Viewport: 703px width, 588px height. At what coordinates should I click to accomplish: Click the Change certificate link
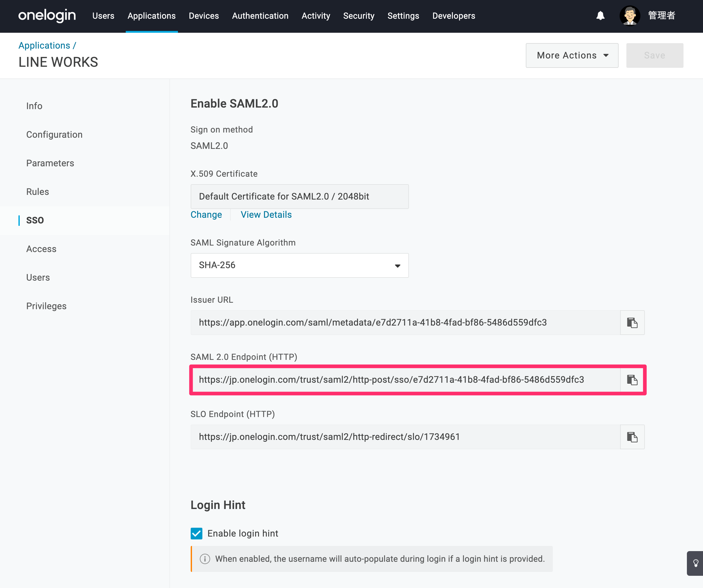(206, 215)
